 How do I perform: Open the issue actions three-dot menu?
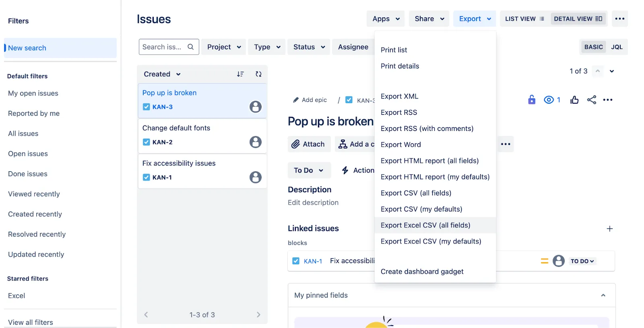tap(608, 100)
